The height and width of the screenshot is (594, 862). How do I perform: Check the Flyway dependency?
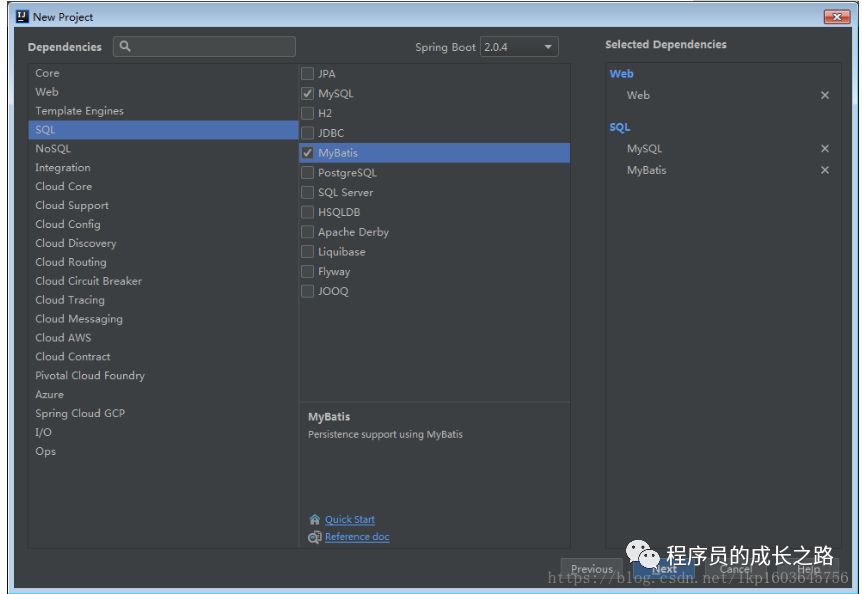[307, 271]
